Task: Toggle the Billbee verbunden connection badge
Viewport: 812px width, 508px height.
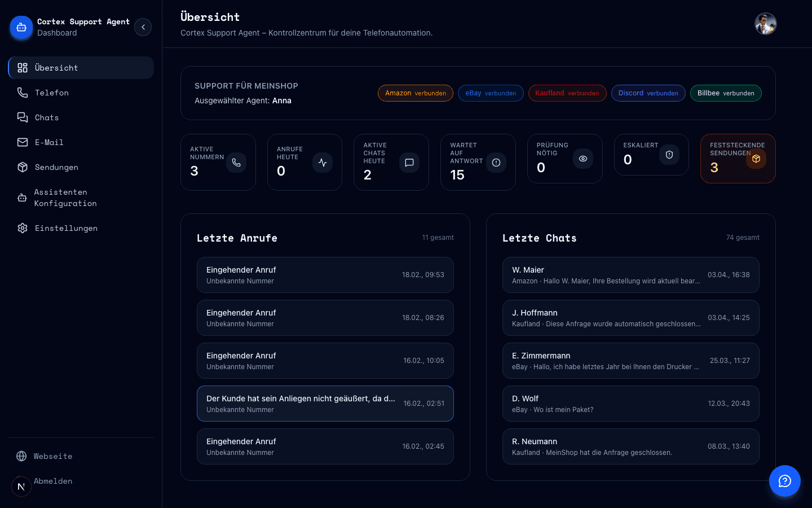Action: point(726,93)
